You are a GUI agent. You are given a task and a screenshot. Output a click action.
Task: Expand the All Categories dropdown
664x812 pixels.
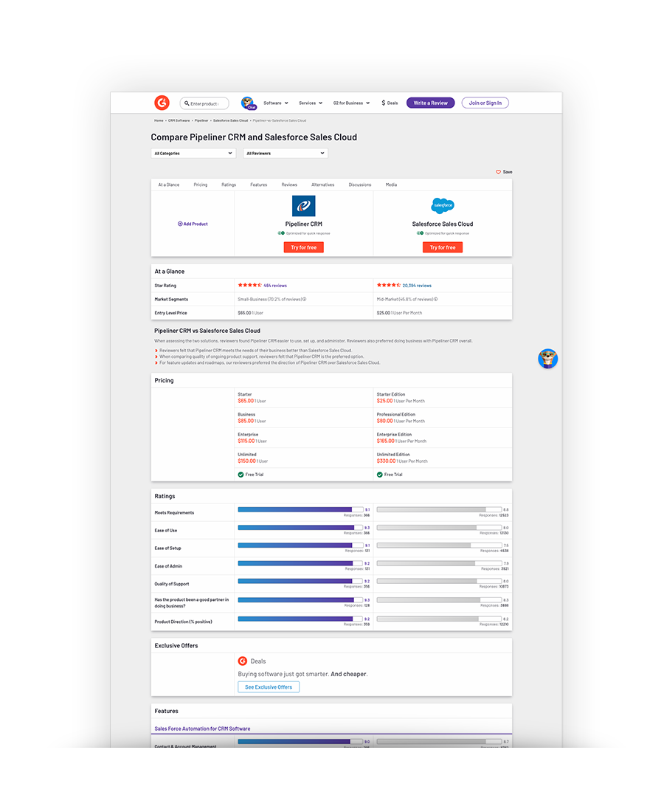193,153
